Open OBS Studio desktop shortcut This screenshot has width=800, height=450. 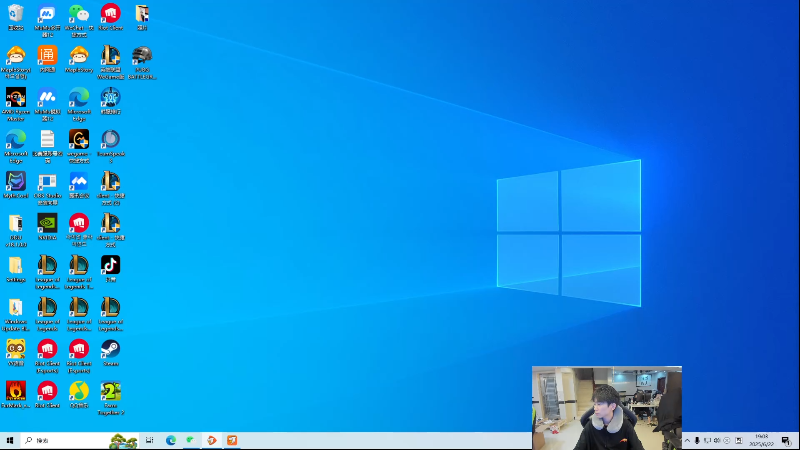pyautogui.click(x=47, y=188)
